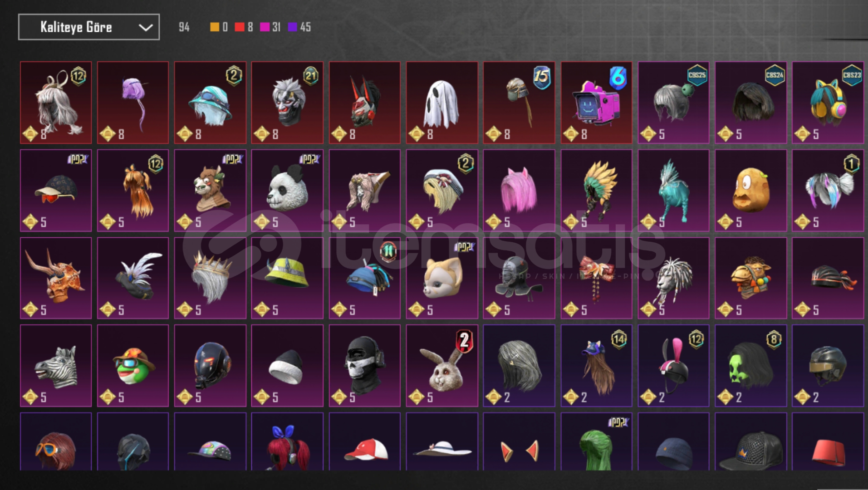Image resolution: width=868 pixels, height=490 pixels.
Task: Choose the teal horse head mask
Action: tap(673, 191)
